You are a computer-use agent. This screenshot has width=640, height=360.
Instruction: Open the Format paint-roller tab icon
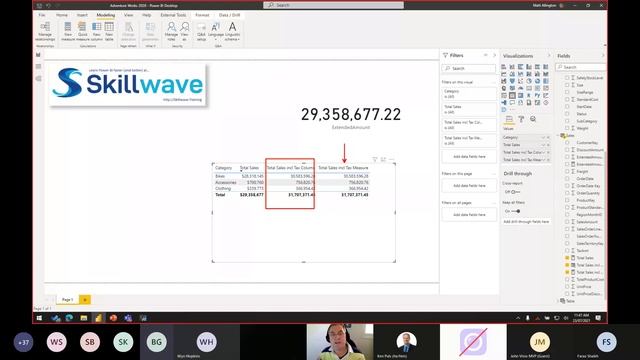pos(521,119)
